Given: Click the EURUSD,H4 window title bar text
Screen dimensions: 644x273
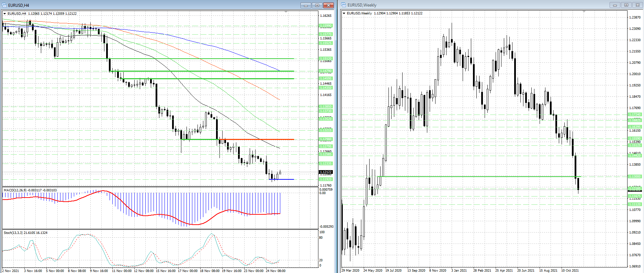Looking at the screenshot, I should pyautogui.click(x=19, y=5).
